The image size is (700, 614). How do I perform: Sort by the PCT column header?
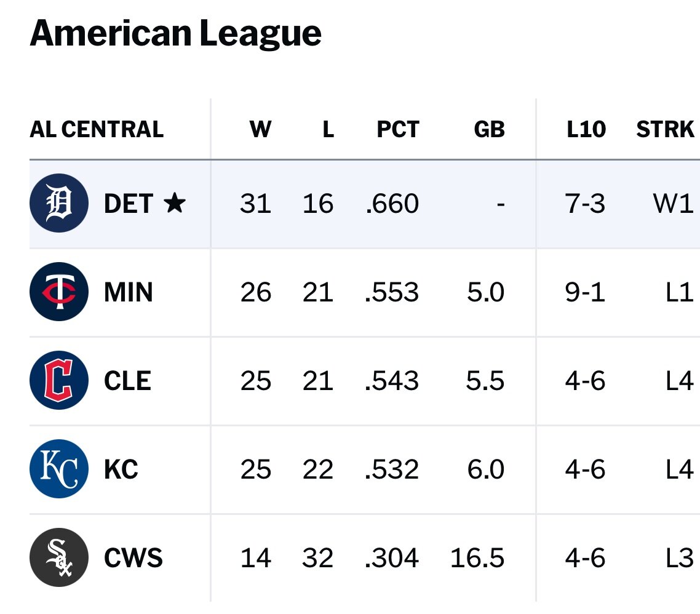tap(398, 129)
